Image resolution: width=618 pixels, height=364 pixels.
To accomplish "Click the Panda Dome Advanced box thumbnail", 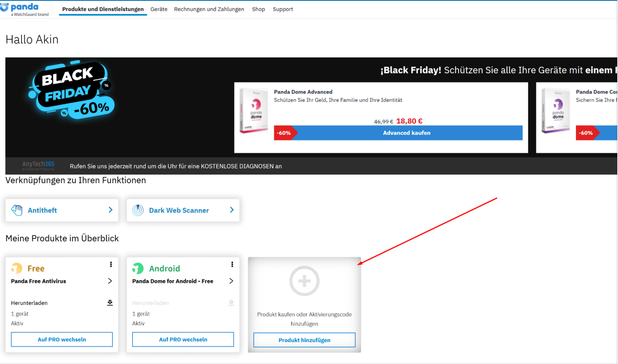I will 253,111.
